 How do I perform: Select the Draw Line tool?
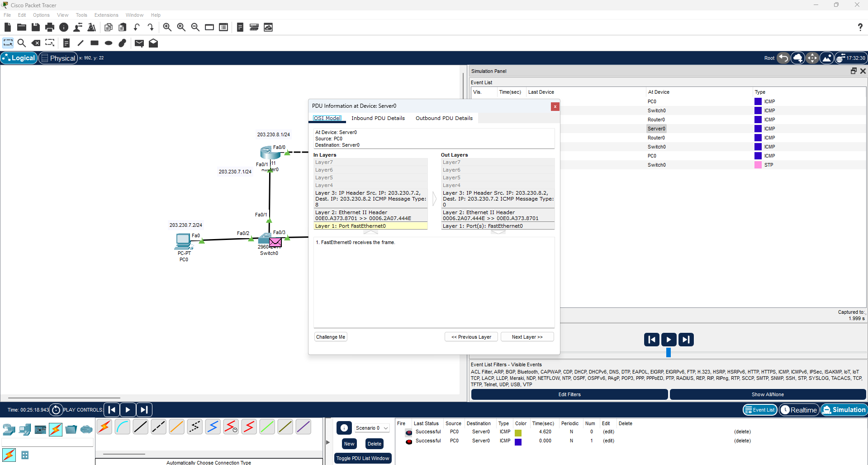(81, 43)
